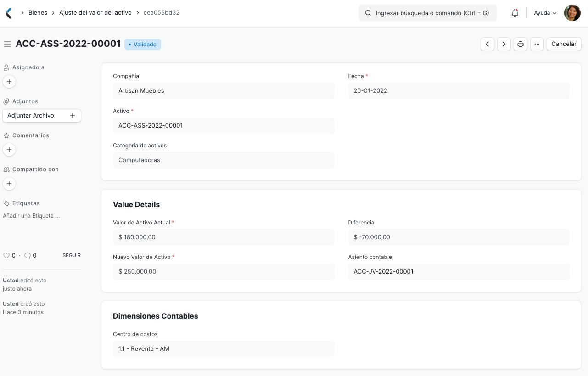Click the Compañía field Artisan Muebles
Viewport: 588px width, 376px height.
pos(224,91)
